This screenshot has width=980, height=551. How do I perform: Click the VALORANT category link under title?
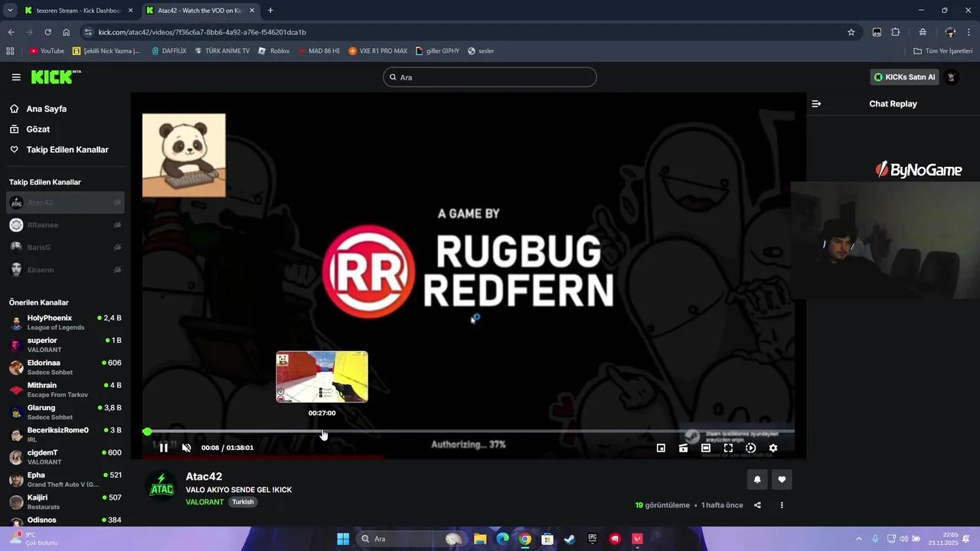204,502
